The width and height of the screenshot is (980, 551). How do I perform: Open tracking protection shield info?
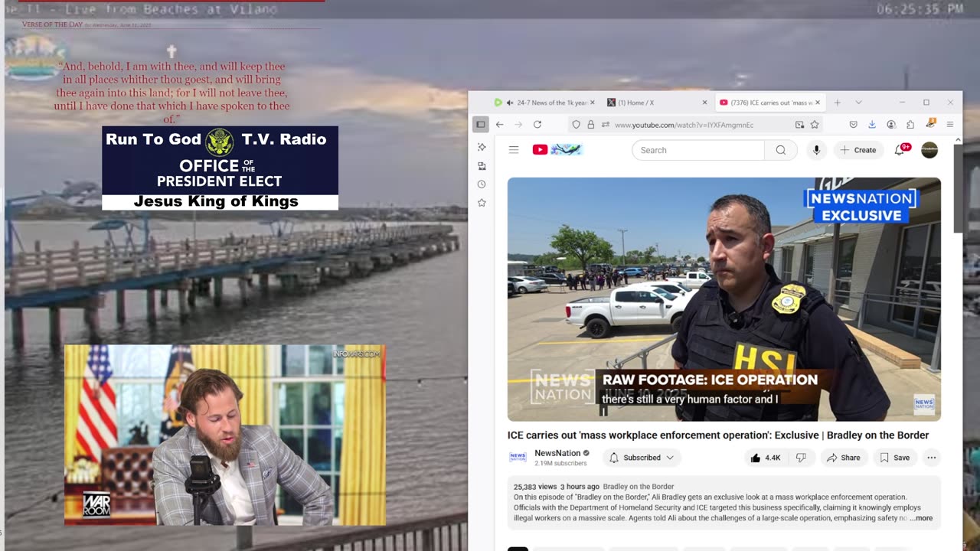[576, 124]
